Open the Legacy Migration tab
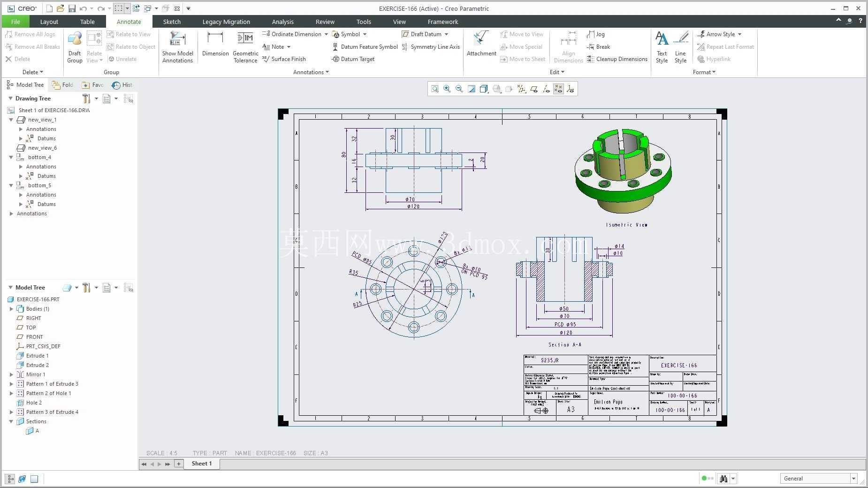 [226, 22]
